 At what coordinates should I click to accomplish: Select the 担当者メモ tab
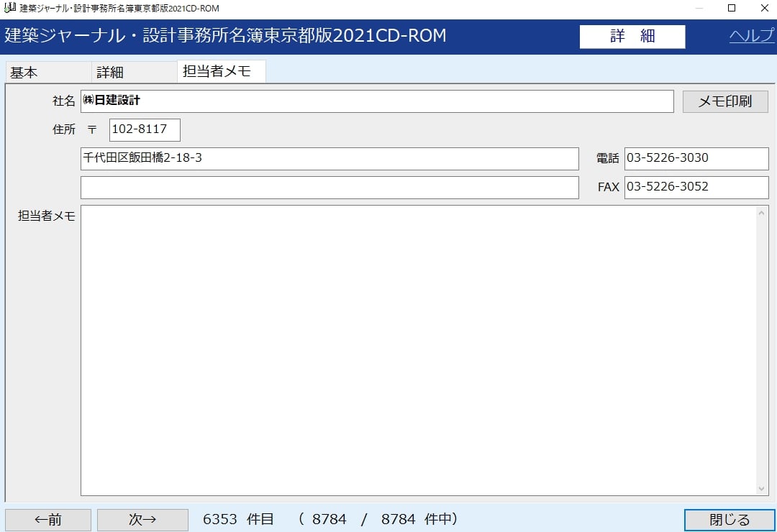click(x=217, y=72)
